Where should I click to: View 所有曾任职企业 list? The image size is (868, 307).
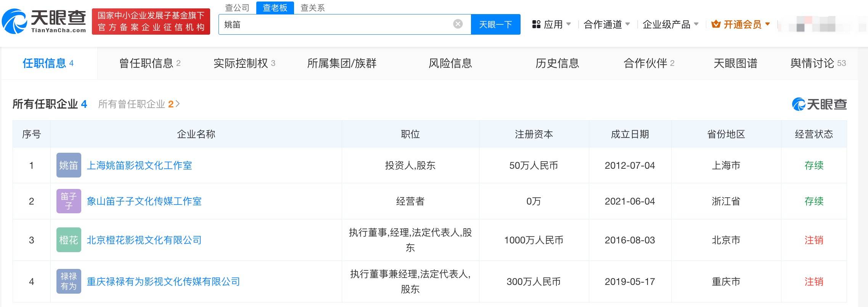click(139, 104)
